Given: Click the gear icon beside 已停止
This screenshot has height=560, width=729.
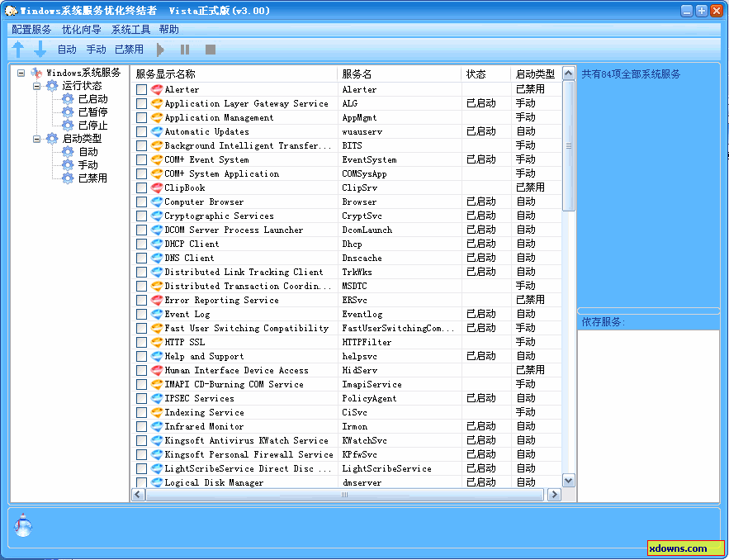Looking at the screenshot, I should tap(68, 125).
